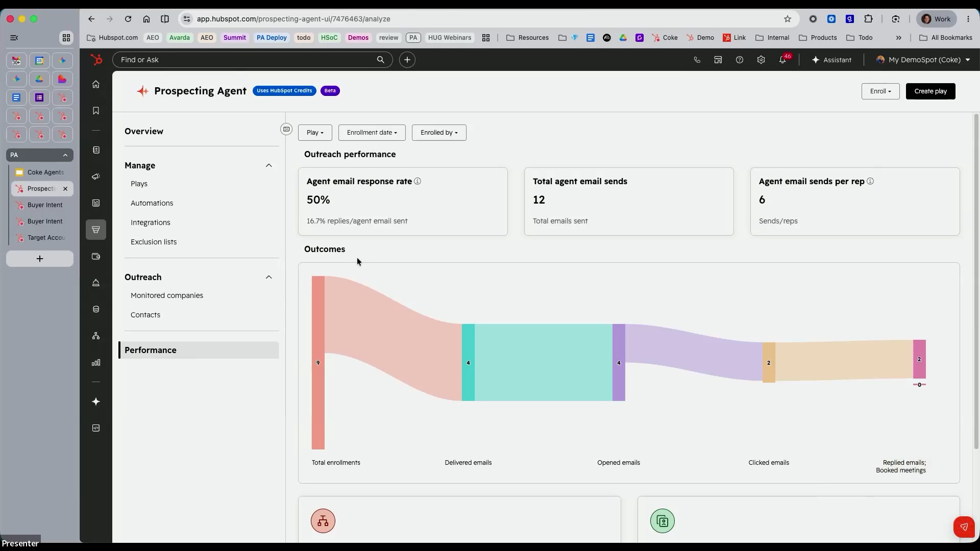
Task: Collapse the side navigation panel toggle icon
Action: [286, 129]
